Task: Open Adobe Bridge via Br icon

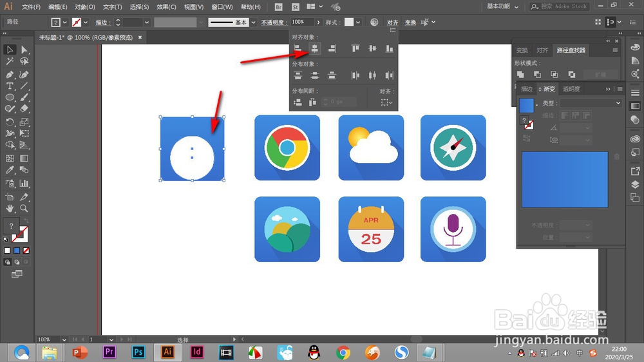Action: [278, 7]
